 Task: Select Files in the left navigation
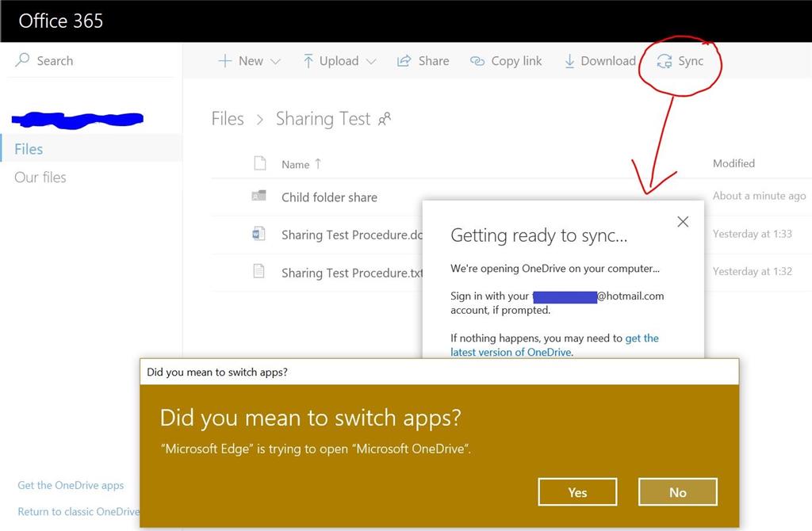[x=91, y=149]
